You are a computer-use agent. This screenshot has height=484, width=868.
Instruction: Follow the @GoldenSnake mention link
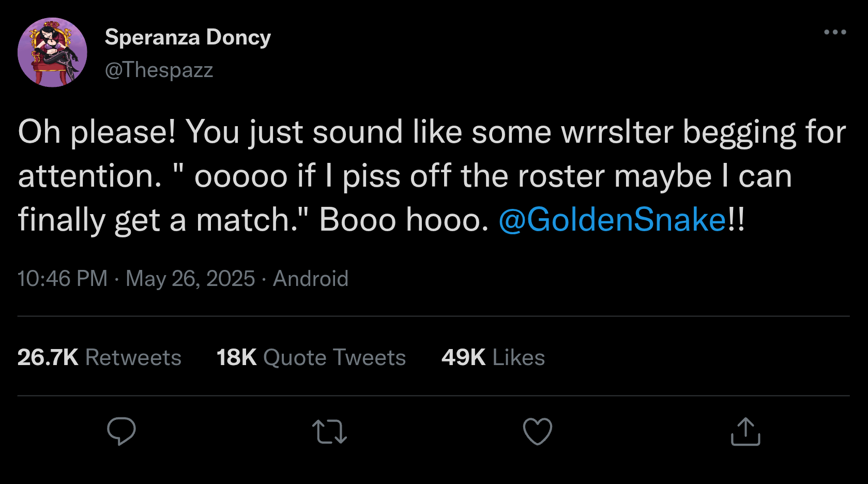coord(613,220)
